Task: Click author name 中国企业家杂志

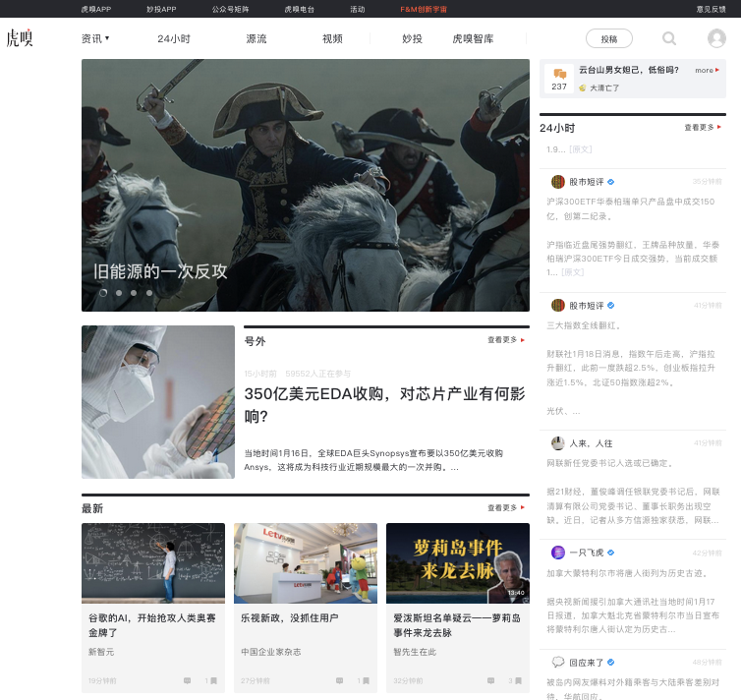Action: tap(271, 652)
